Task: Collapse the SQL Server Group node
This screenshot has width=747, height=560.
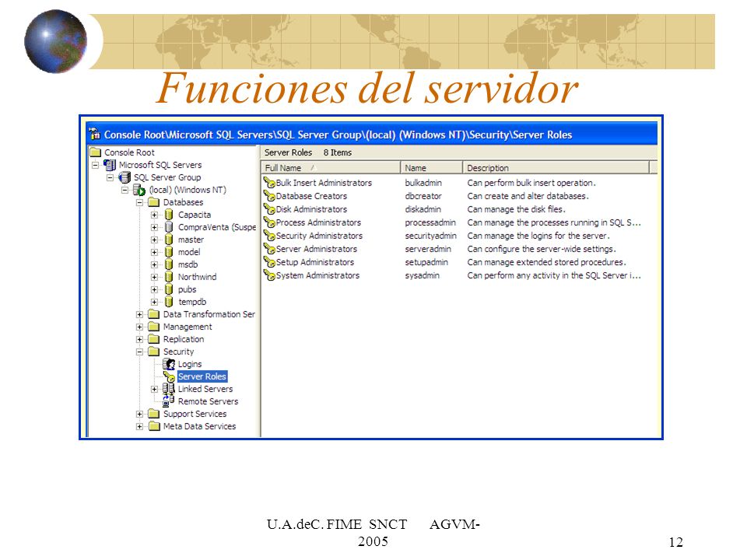Action: click(x=110, y=177)
